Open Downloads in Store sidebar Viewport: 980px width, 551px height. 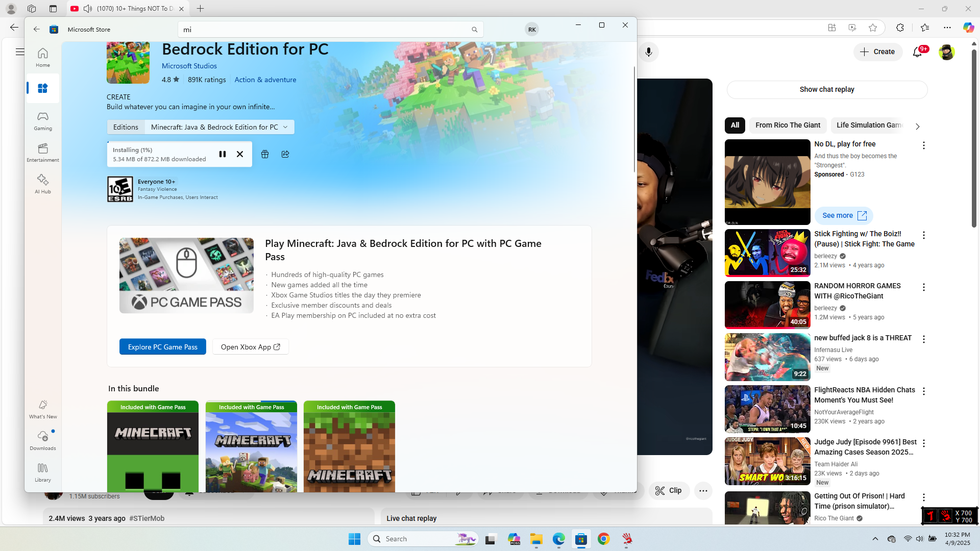(x=43, y=441)
